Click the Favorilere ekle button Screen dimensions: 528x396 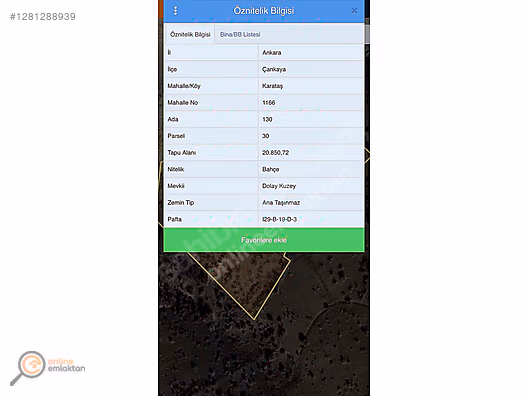(264, 240)
